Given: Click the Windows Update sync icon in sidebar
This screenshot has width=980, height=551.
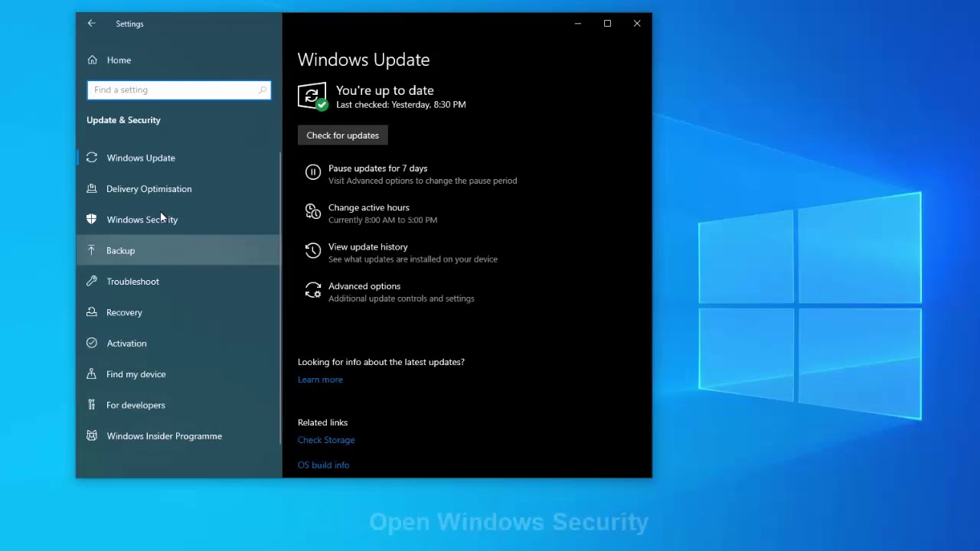Looking at the screenshot, I should point(92,158).
